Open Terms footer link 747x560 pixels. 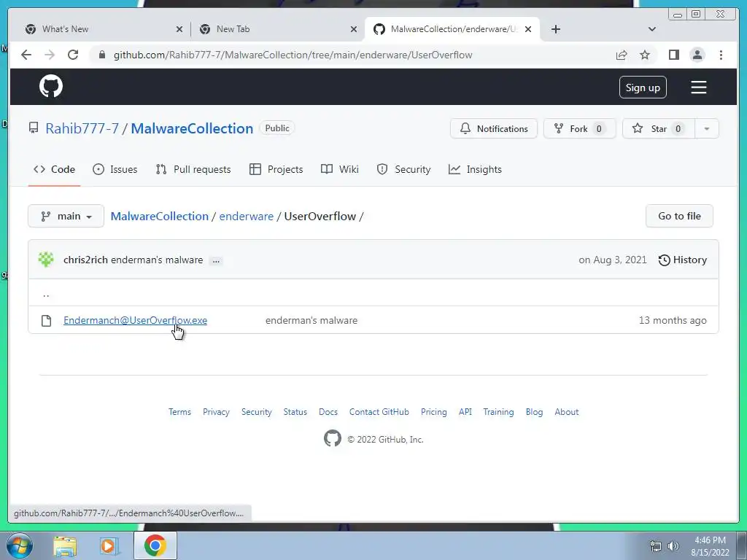pyautogui.click(x=179, y=412)
